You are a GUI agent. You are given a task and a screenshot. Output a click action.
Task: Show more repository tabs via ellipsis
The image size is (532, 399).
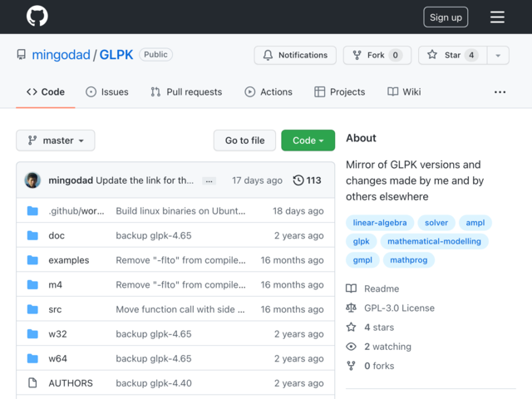pos(500,92)
